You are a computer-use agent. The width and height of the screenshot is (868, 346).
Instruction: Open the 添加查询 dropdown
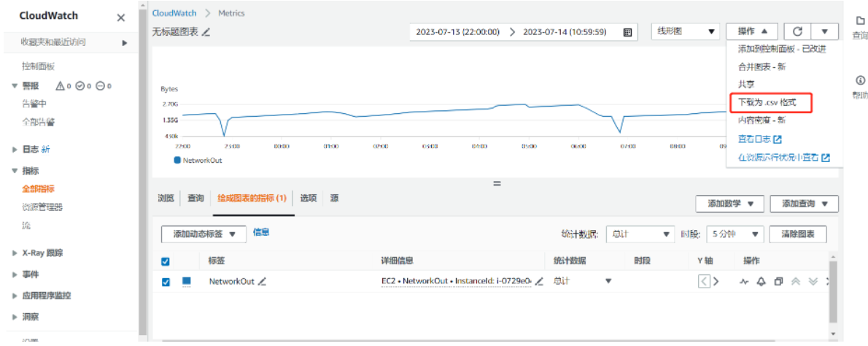coord(805,204)
